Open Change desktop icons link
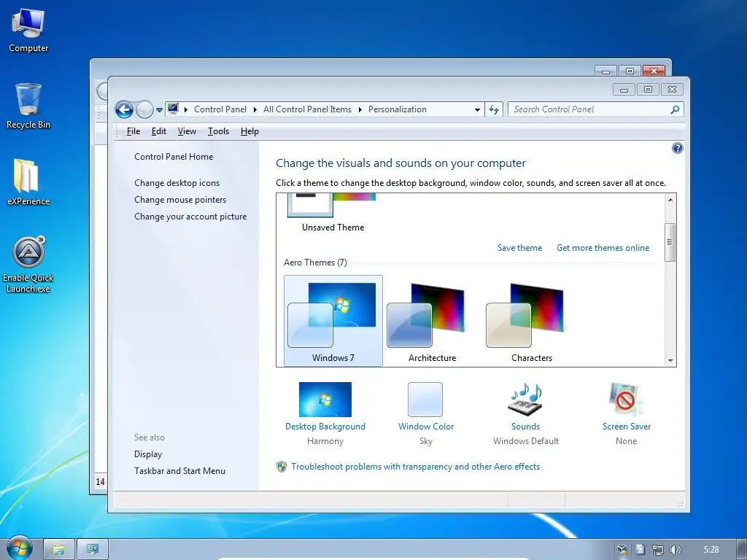 [177, 183]
